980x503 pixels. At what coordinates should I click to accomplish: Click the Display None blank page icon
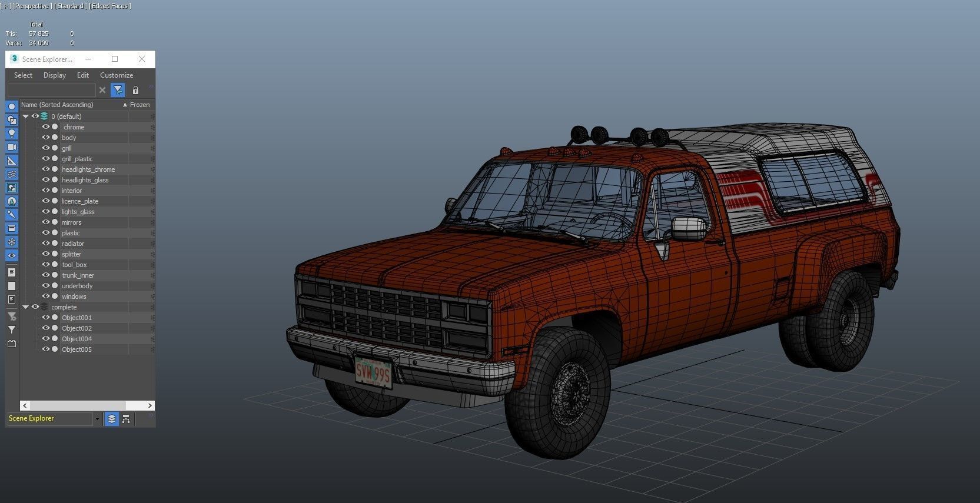[12, 286]
